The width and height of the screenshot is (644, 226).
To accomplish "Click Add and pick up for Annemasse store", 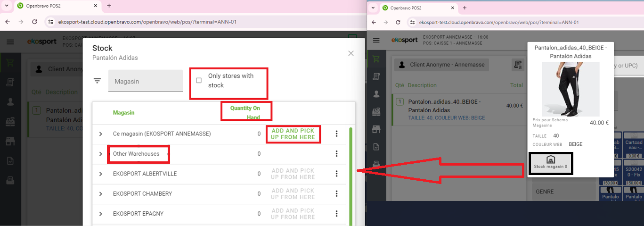I will point(293,134).
